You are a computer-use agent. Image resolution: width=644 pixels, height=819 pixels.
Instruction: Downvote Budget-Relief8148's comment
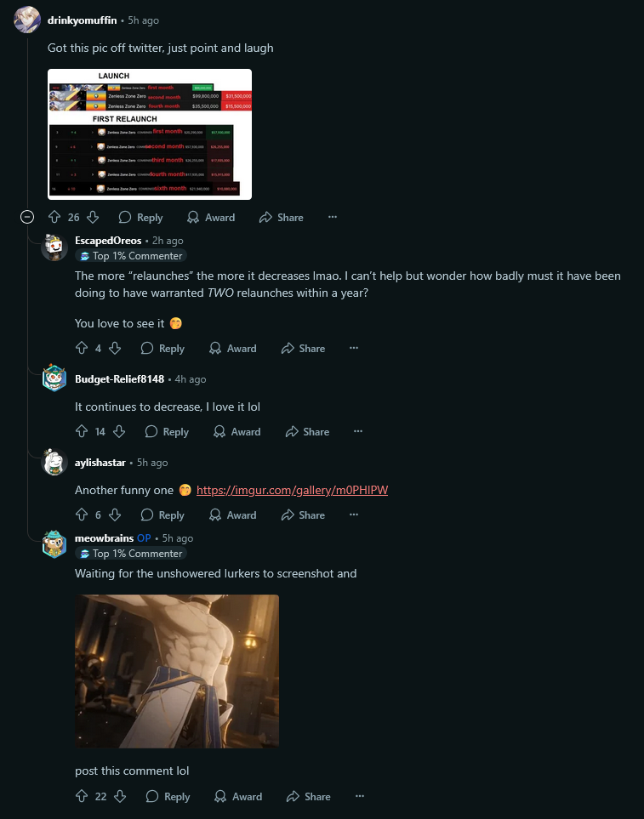[x=119, y=431]
